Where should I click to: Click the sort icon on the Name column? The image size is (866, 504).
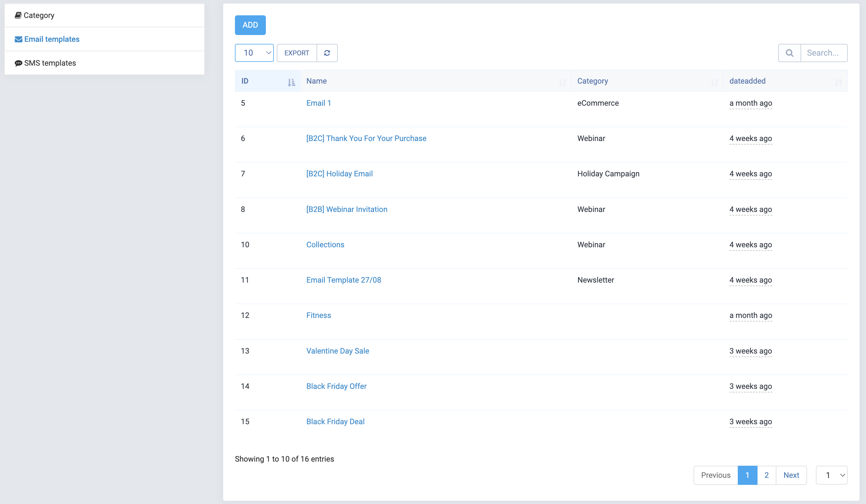[562, 82]
